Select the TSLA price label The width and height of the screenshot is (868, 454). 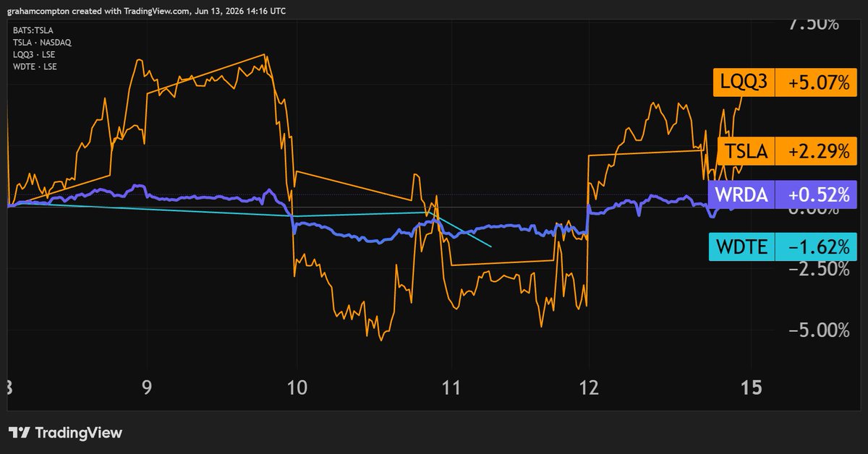(746, 152)
